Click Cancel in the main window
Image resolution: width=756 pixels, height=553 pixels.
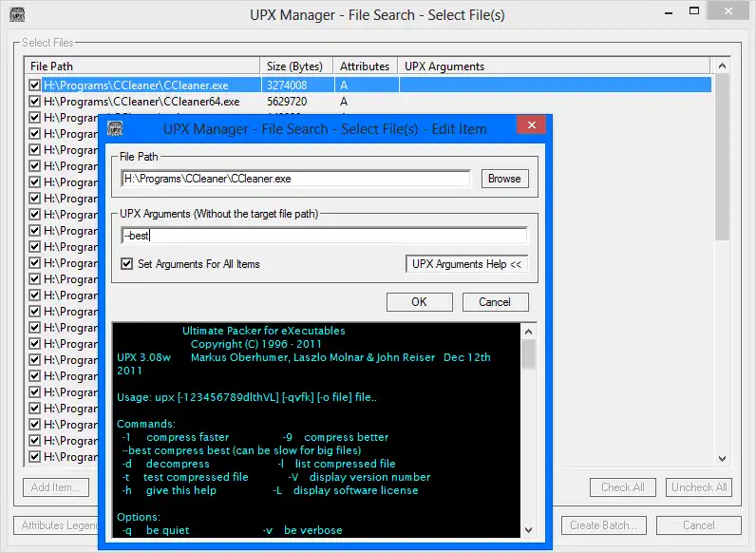coord(699,525)
